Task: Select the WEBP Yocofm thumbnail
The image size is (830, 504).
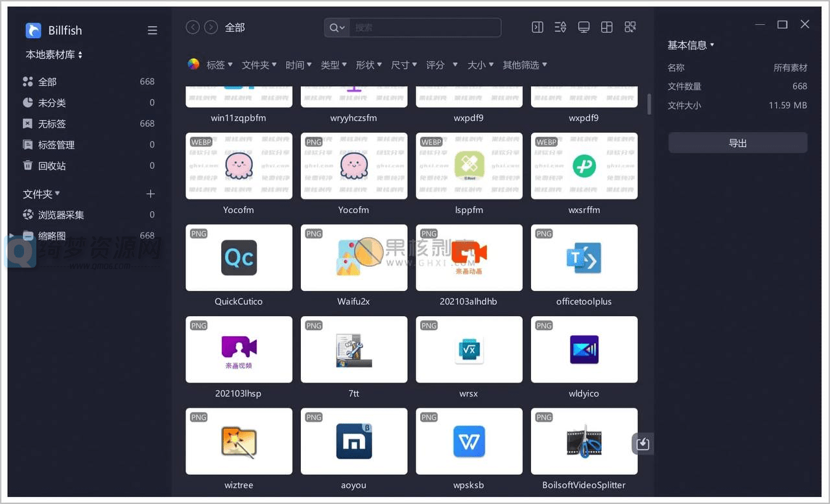Action: [x=239, y=166]
